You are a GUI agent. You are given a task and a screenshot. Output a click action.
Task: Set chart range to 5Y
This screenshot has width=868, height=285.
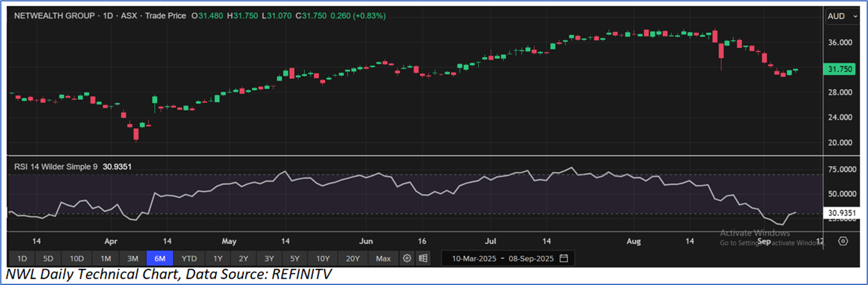tap(294, 259)
